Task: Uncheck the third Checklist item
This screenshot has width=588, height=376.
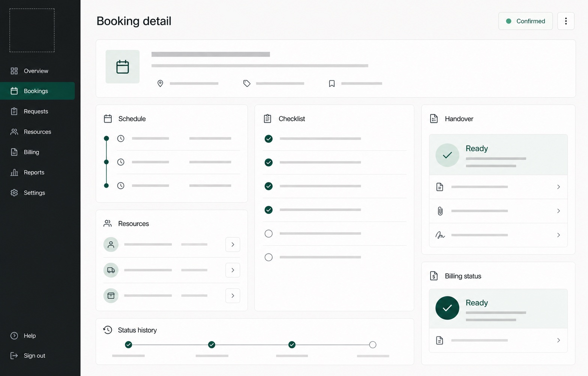Action: [x=268, y=186]
